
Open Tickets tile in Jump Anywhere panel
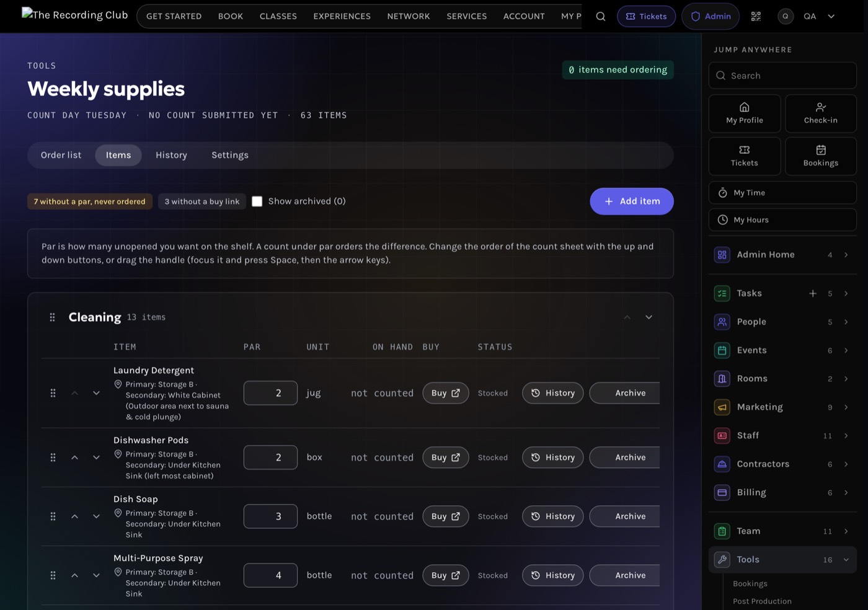pos(745,156)
